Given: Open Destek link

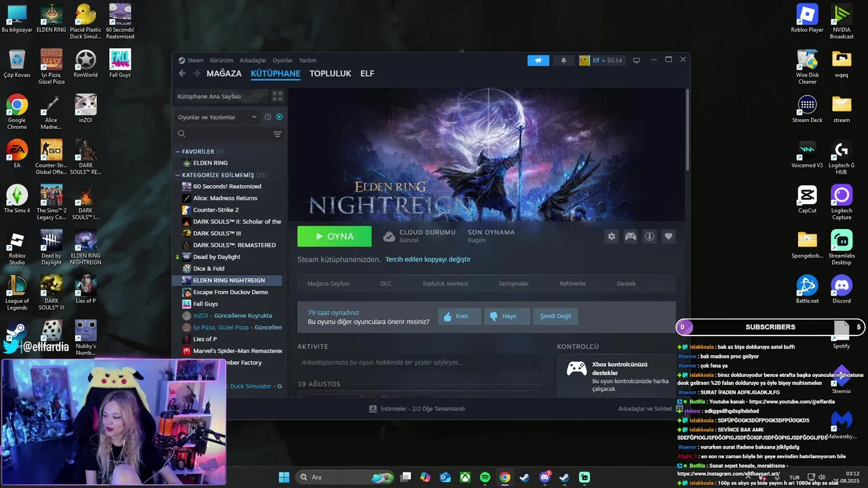Looking at the screenshot, I should tap(626, 283).
